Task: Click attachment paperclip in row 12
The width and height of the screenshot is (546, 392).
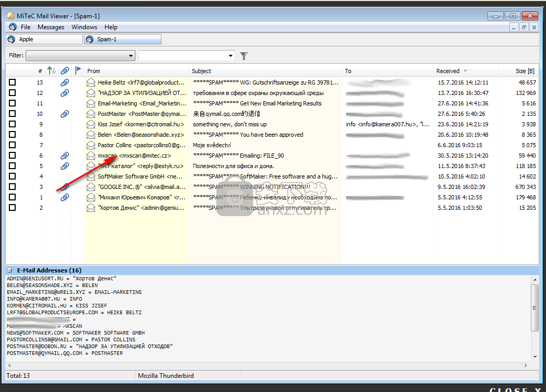Action: pyautogui.click(x=65, y=93)
